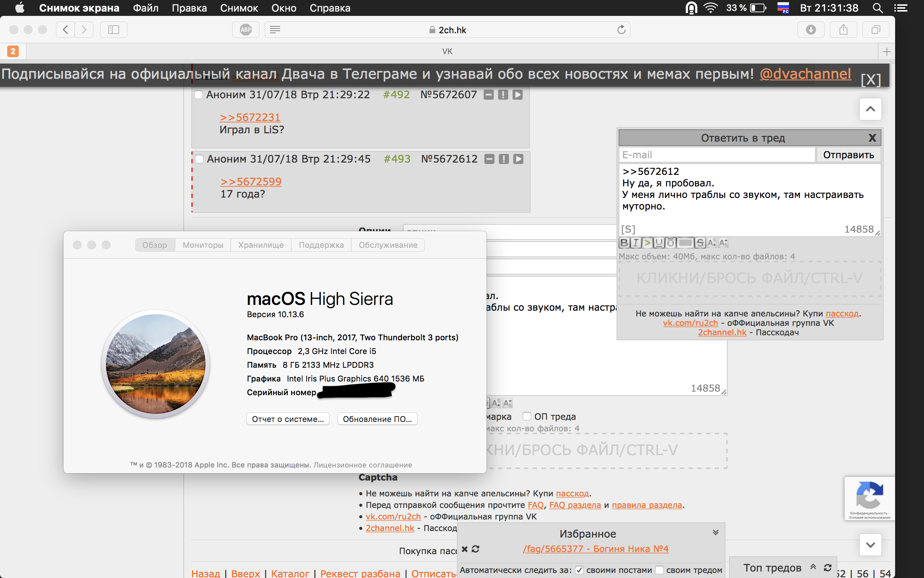Open the Adblock Plus (ABP) extension
The image size is (924, 578).
point(245,29)
